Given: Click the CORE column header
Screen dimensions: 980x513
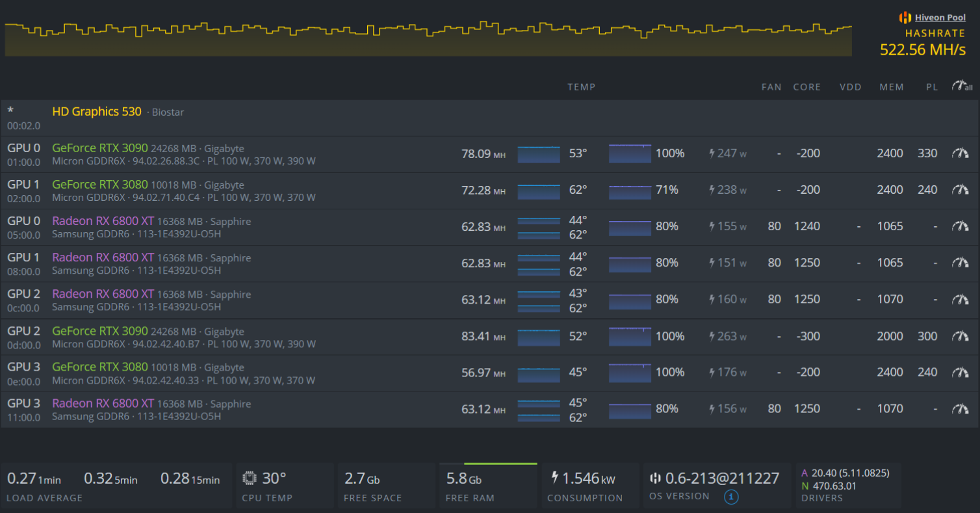Looking at the screenshot, I should (x=806, y=86).
